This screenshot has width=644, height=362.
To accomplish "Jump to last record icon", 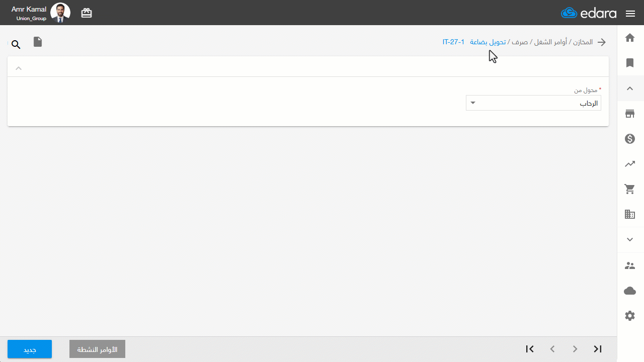I will tap(598, 349).
